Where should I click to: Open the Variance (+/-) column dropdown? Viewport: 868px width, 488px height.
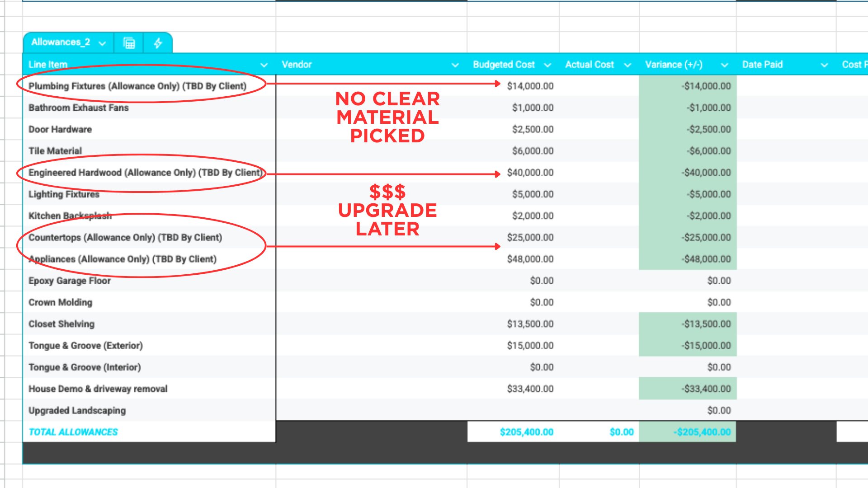(725, 65)
